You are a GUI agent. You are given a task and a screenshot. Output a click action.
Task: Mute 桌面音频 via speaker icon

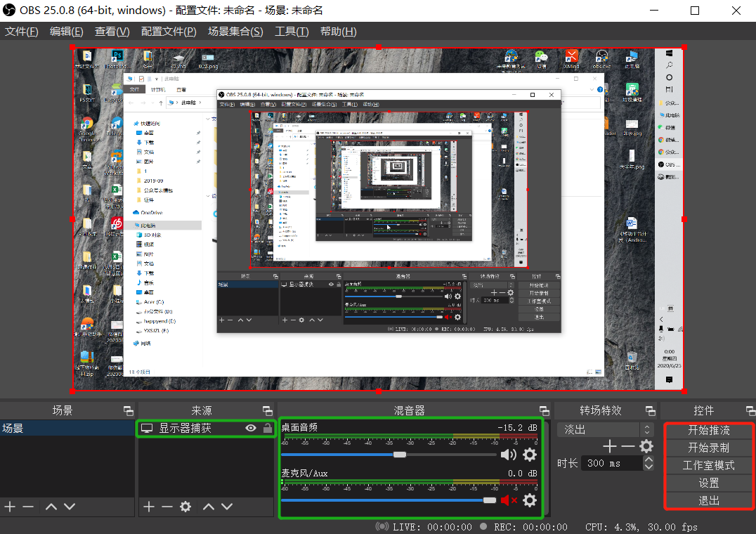[508, 455]
